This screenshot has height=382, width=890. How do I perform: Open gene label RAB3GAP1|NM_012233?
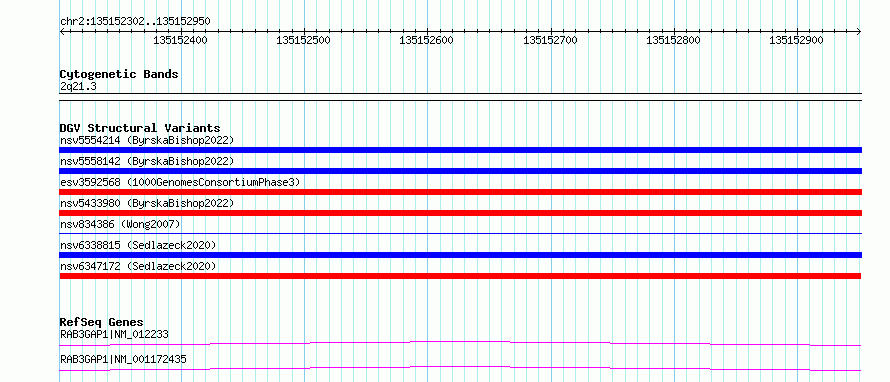point(114,334)
